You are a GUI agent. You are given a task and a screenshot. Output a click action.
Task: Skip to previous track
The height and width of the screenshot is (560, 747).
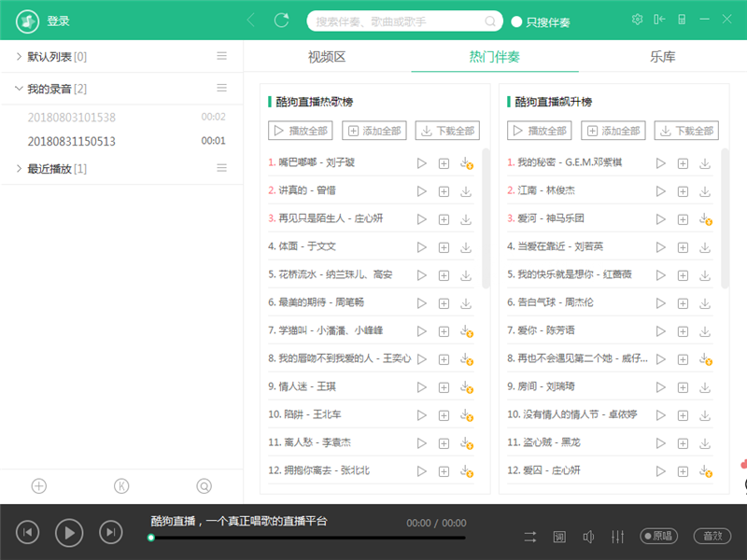27,532
